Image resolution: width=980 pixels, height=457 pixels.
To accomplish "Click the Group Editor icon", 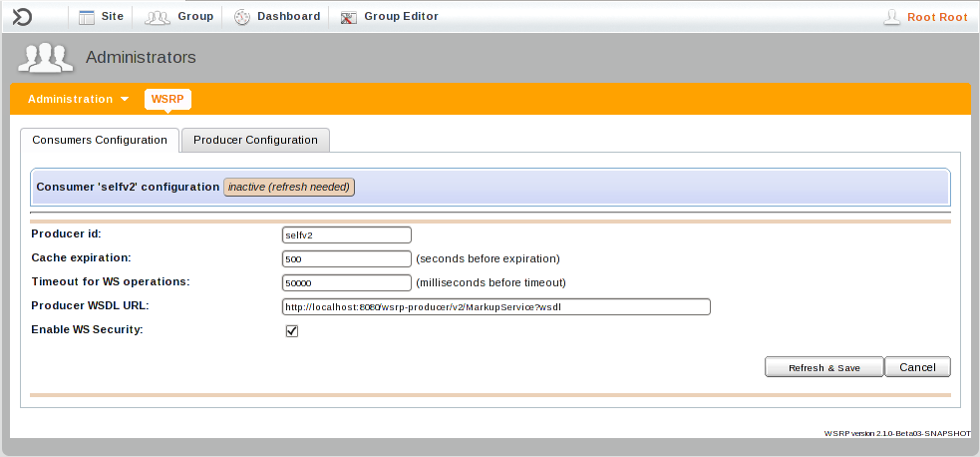I will pos(348,17).
